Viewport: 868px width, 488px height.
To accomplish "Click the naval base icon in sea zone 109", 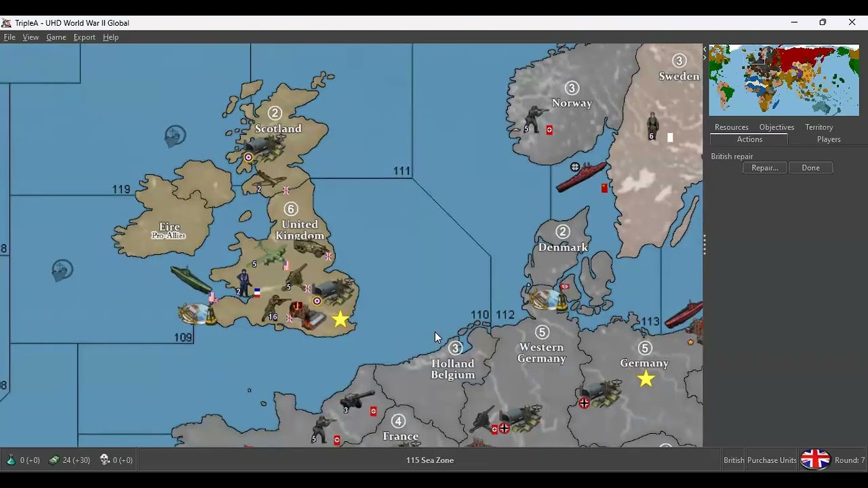I will (197, 314).
